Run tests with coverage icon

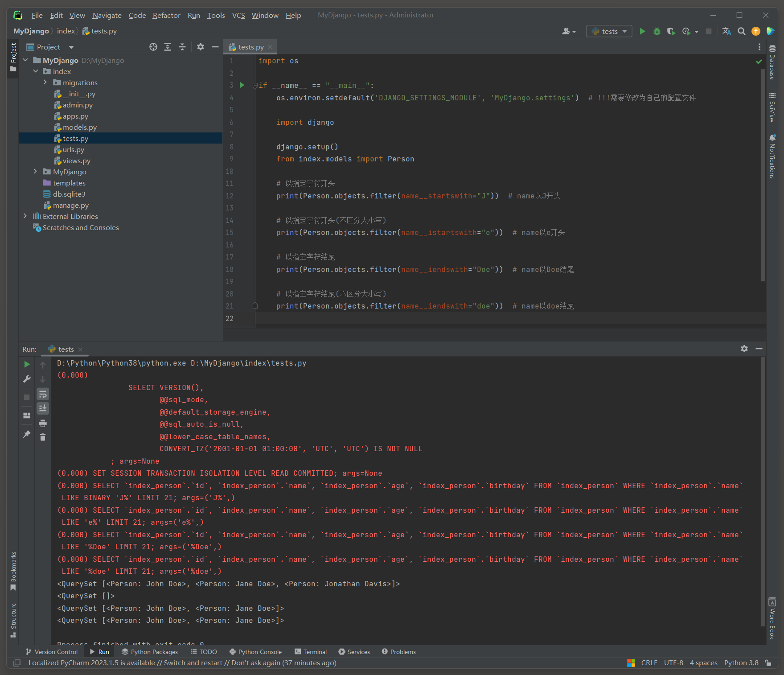(671, 31)
